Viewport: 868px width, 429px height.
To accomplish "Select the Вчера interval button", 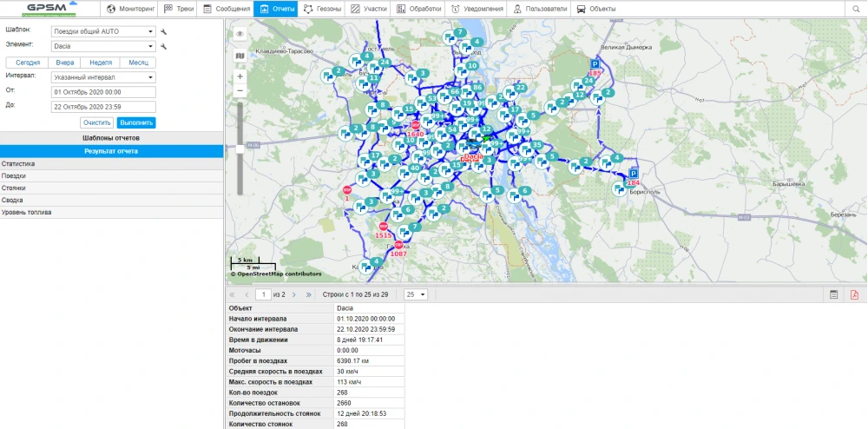I will pos(65,63).
